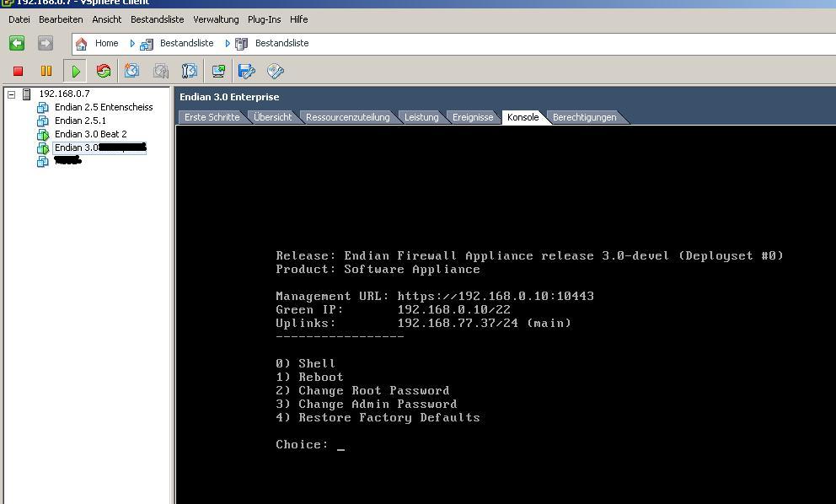Screen dimensions: 836x504
Task: Select Endian 3.0 Beat 2 VM
Action: [x=90, y=134]
